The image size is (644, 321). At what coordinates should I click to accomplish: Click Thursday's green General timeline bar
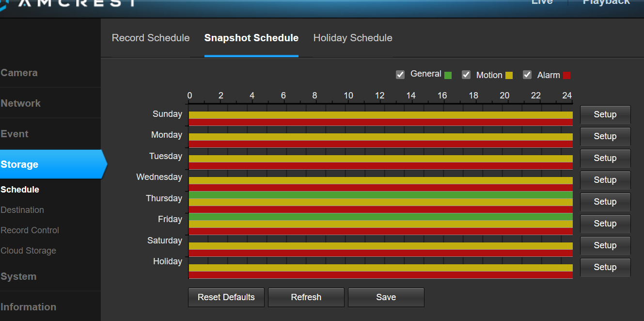(380, 195)
